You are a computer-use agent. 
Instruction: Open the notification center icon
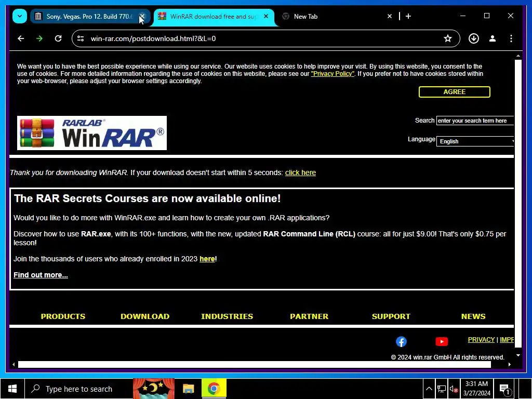click(x=505, y=389)
